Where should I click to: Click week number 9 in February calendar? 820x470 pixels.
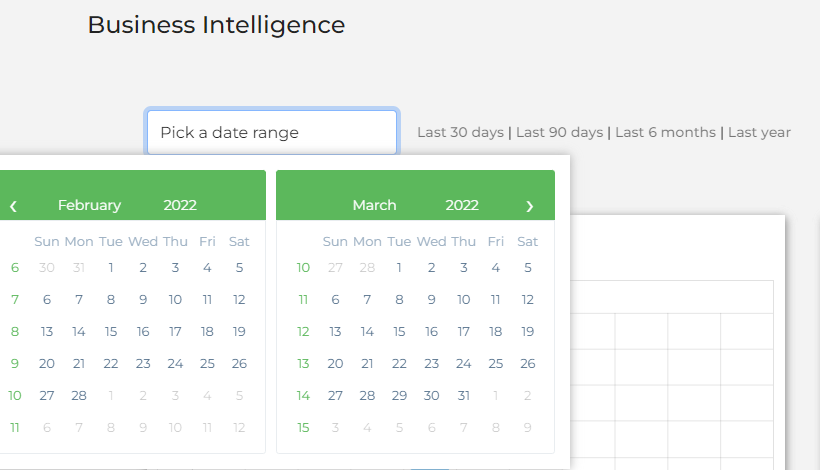pyautogui.click(x=14, y=363)
